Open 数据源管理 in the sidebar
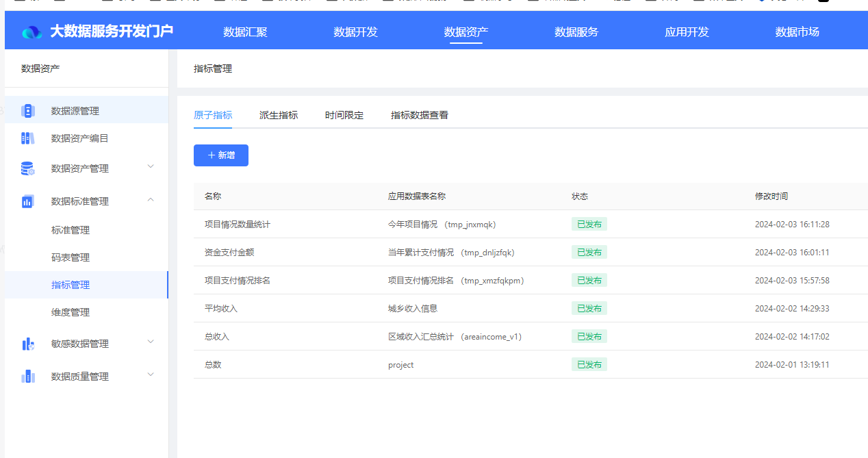The image size is (868, 458). coord(75,111)
